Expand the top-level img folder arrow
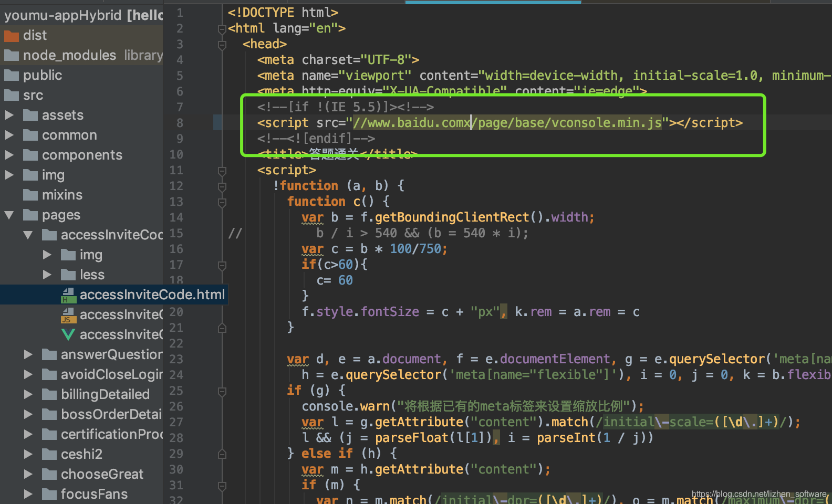The height and width of the screenshot is (504, 832). (9, 175)
